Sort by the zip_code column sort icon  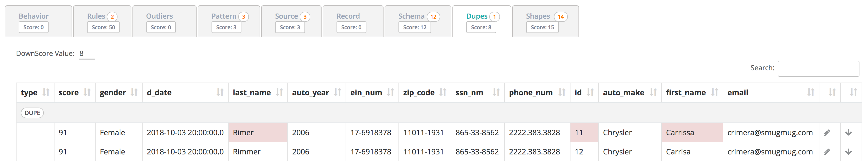pyautogui.click(x=443, y=92)
